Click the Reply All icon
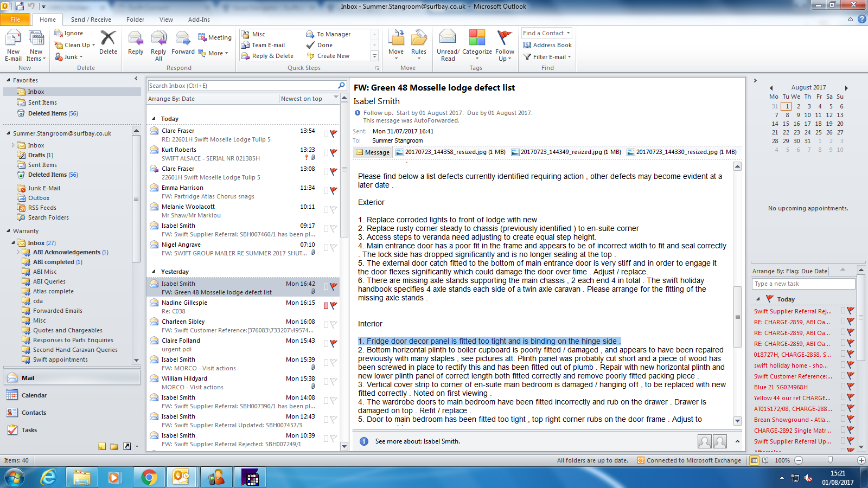This screenshot has width=868, height=488. 158,39
